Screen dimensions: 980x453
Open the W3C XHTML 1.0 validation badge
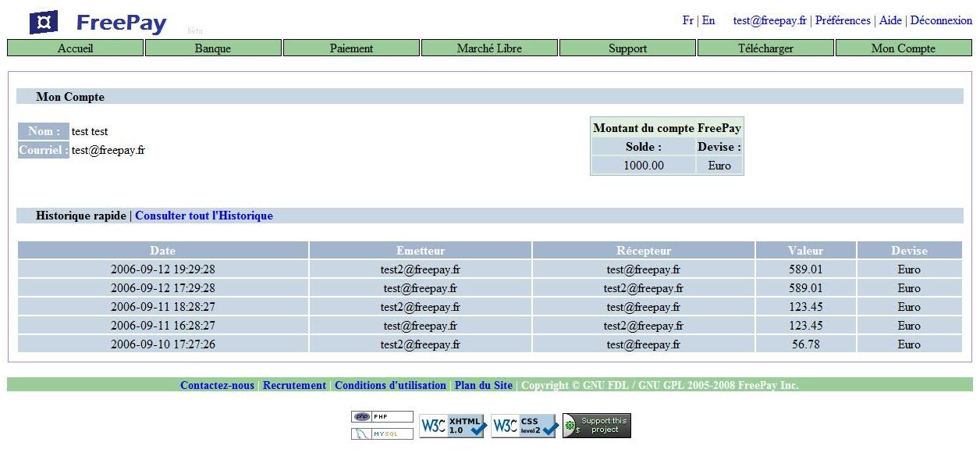point(453,426)
